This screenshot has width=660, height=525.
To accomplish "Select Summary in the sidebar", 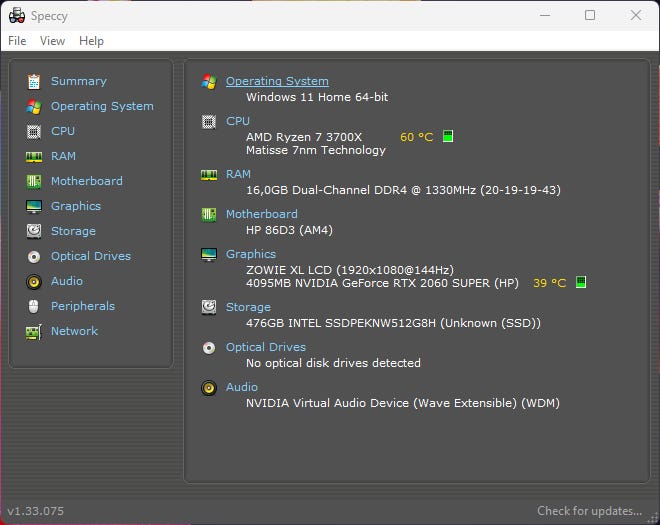I will coord(79,81).
